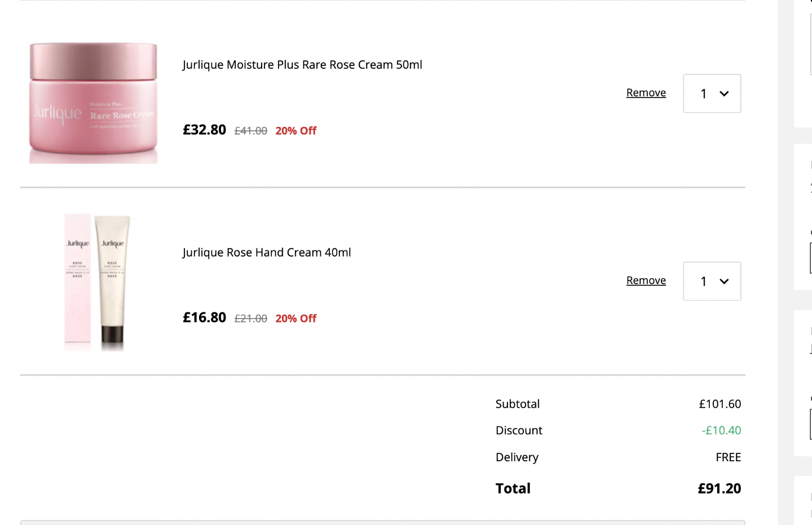Image resolution: width=812 pixels, height=525 pixels.
Task: Click the Discount row label
Action: pyautogui.click(x=519, y=430)
